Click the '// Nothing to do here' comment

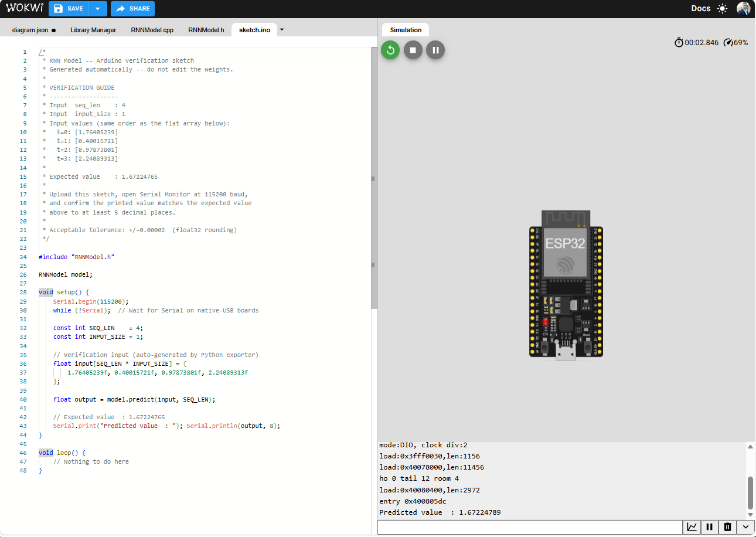click(x=91, y=461)
